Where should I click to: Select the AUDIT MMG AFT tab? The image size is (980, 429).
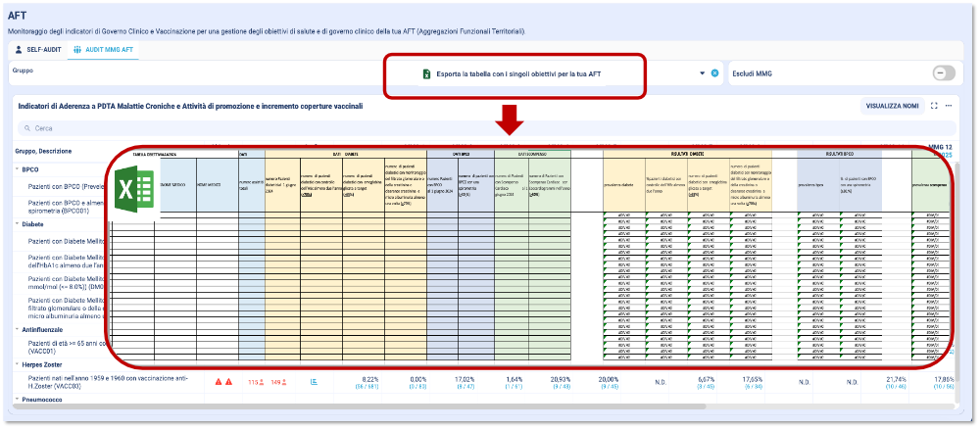[103, 49]
